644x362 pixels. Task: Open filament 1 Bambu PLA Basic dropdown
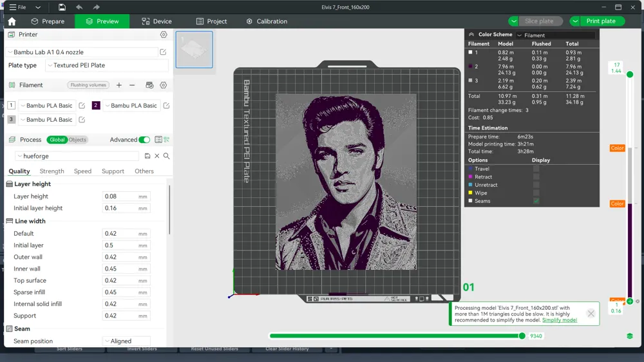pos(47,106)
